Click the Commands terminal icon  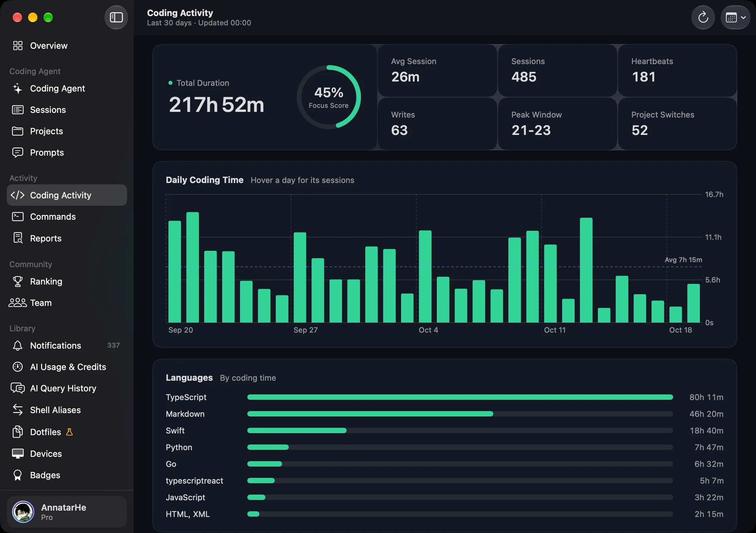click(x=18, y=217)
